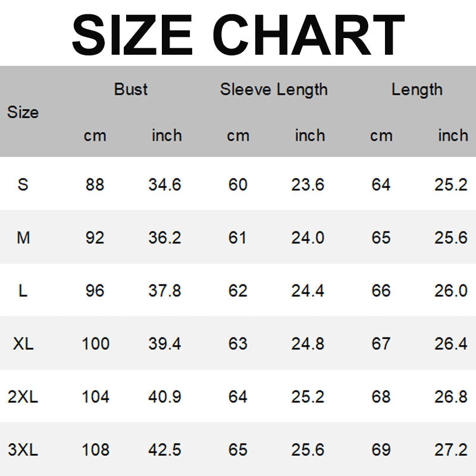Select the Sleeve Length column header

tap(274, 90)
